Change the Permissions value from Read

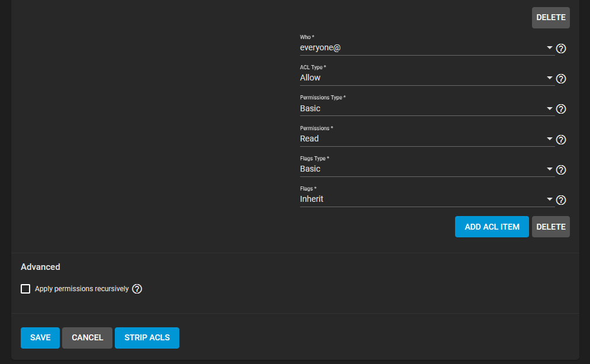coord(427,139)
